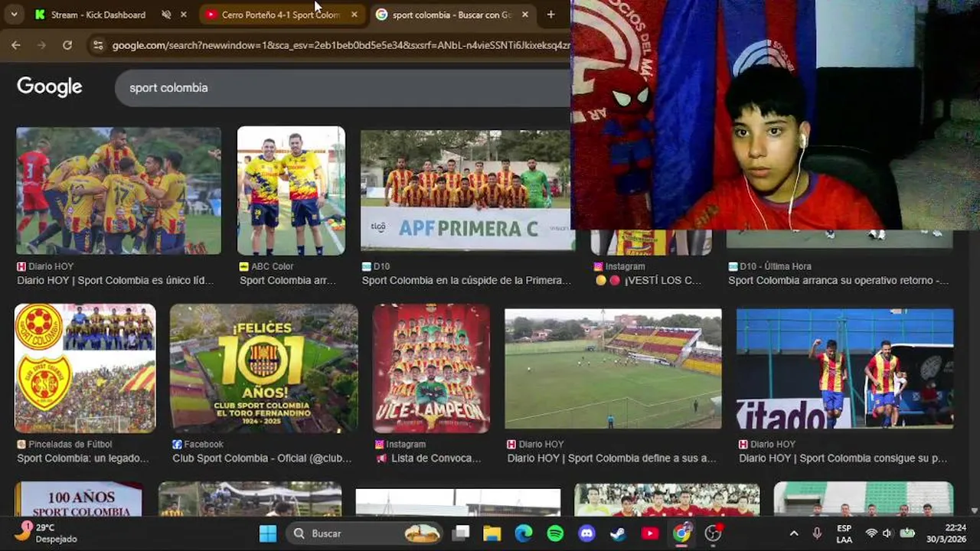Image resolution: width=980 pixels, height=551 pixels.
Task: Click the taskbar Buscar search box
Action: pyautogui.click(x=366, y=533)
